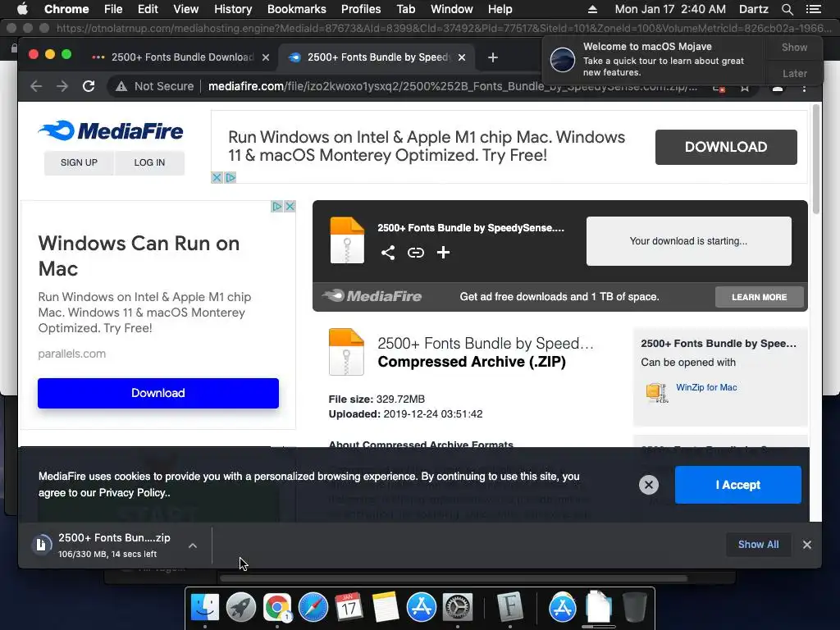Viewport: 840px width, 630px height.
Task: Open Calendar from the dock
Action: tap(349, 608)
